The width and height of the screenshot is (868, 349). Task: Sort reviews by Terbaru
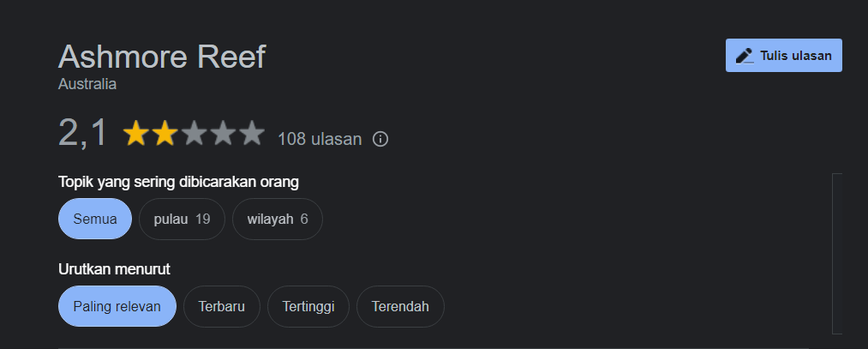point(221,306)
